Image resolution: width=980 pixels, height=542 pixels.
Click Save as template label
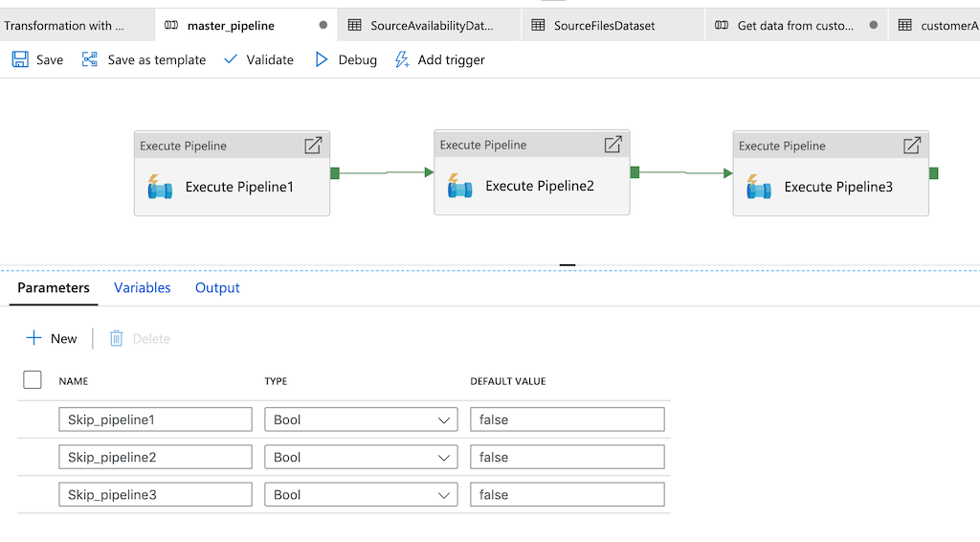click(x=156, y=60)
